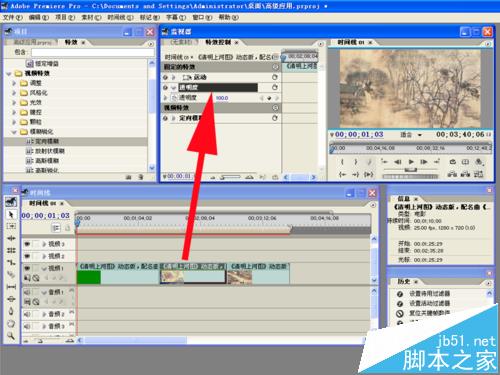This screenshot has width=500, height=375.
Task: Click the Lift button in monitor
Action: coord(452,174)
